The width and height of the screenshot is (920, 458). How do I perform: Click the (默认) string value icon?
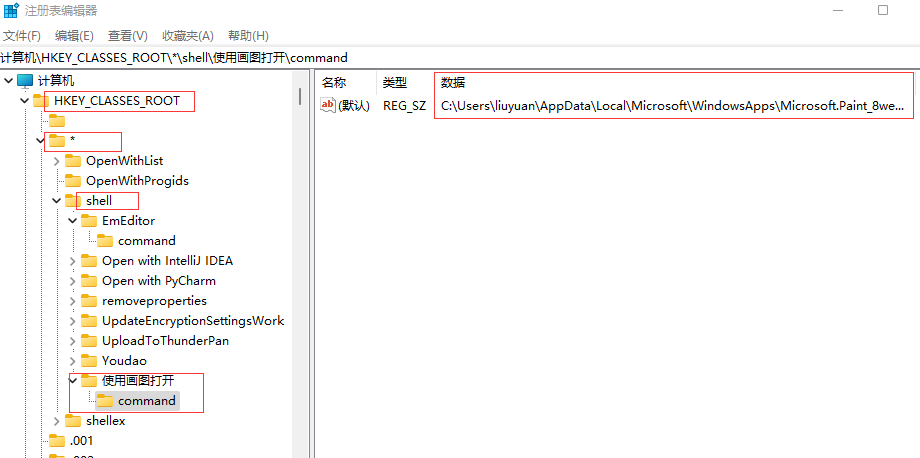coord(327,105)
